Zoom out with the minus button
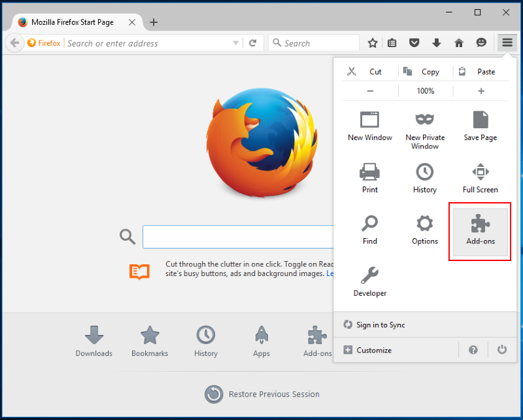Image resolution: width=523 pixels, height=420 pixels. 370,91
